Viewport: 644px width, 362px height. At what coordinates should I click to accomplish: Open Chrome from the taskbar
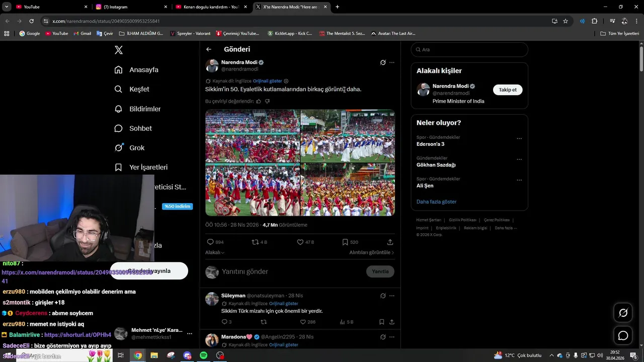138,355
